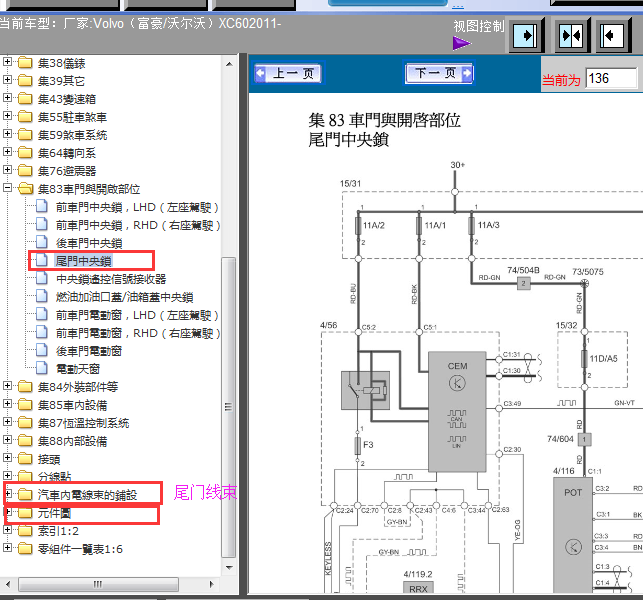Expand the 零組件一覽表1:6 folder node
This screenshot has width=643, height=600.
pos(7,548)
